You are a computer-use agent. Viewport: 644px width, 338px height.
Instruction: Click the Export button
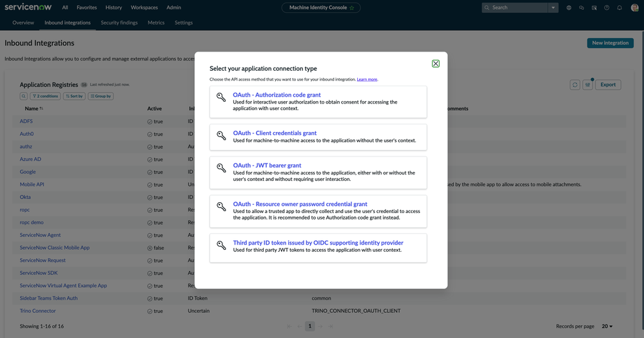608,84
